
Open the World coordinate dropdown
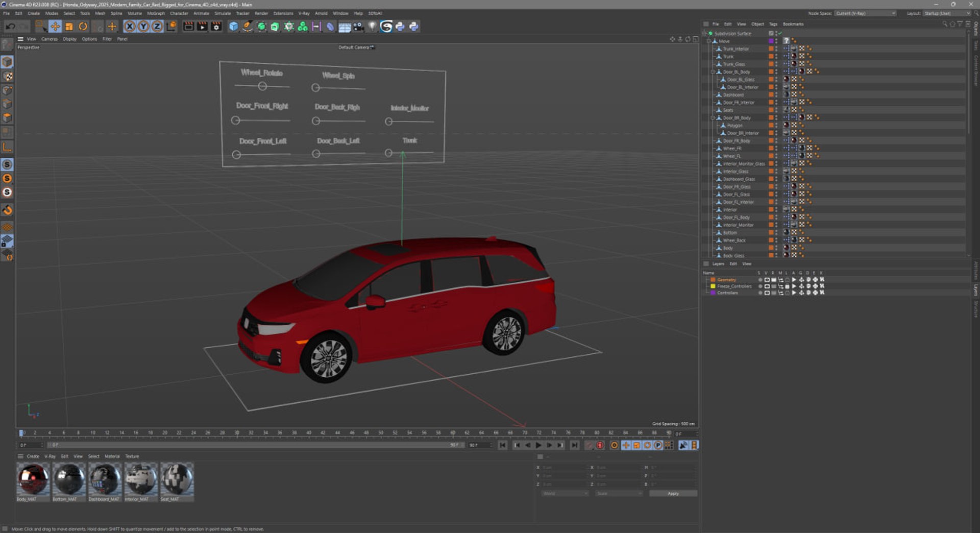565,494
